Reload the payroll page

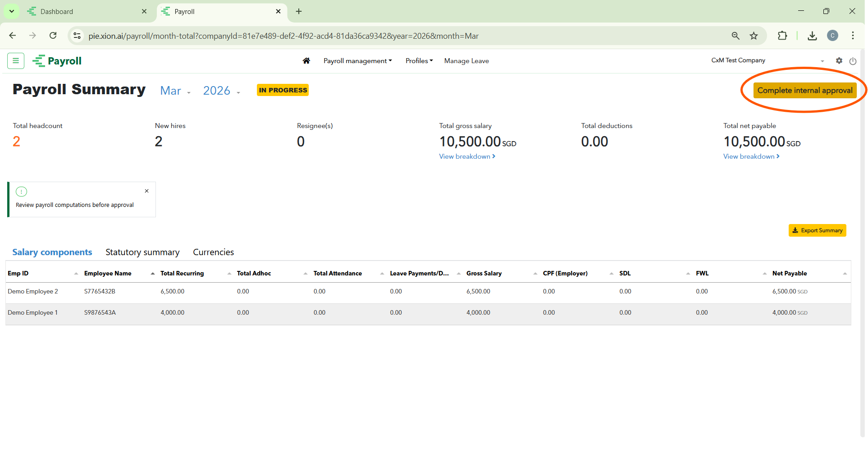click(x=53, y=36)
